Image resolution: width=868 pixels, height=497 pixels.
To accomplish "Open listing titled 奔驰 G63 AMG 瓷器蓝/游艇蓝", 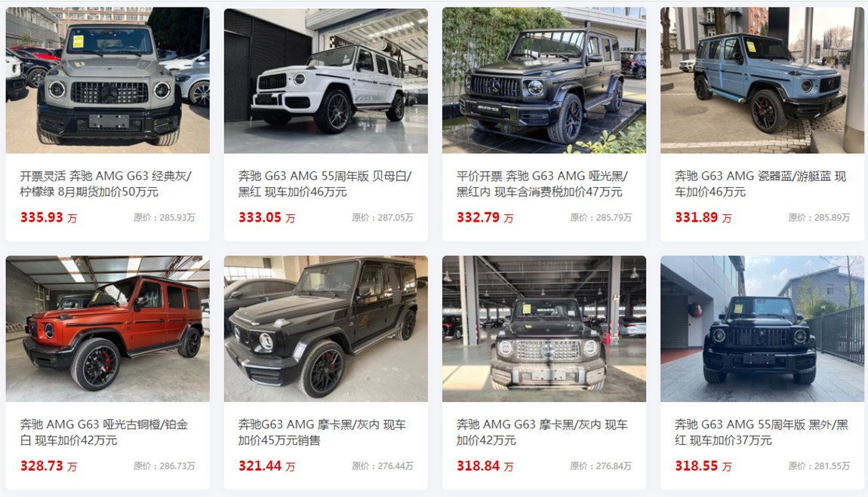I will (761, 183).
